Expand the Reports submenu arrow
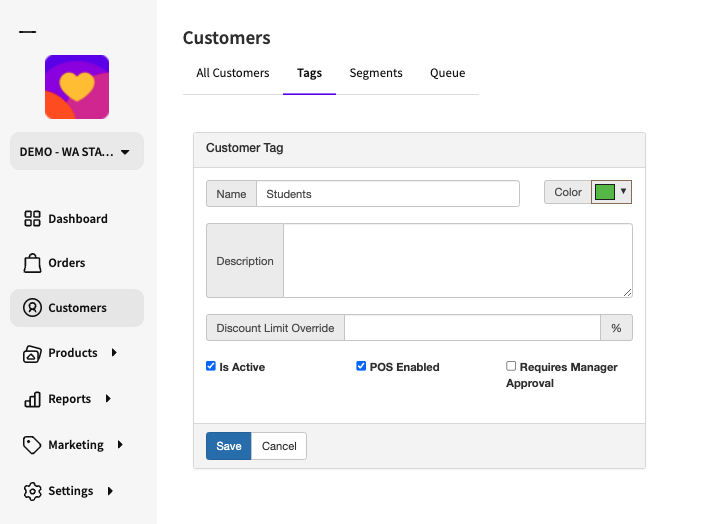Viewport: 705px width, 524px height. [108, 399]
